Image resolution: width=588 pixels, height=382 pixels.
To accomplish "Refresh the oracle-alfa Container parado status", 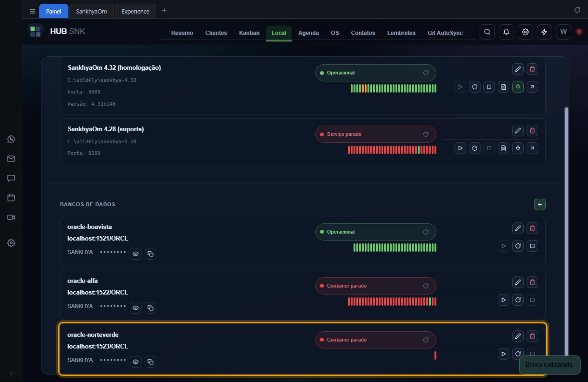I will point(426,286).
